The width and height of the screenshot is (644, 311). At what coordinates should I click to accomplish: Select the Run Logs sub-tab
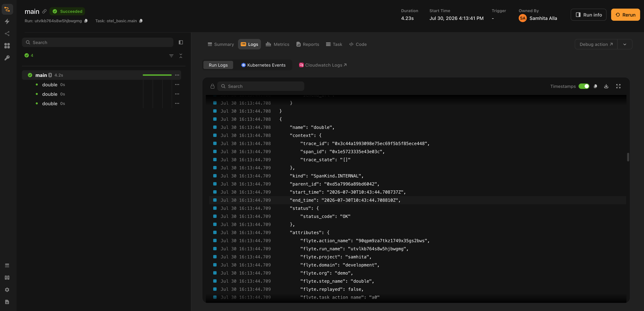tap(218, 65)
